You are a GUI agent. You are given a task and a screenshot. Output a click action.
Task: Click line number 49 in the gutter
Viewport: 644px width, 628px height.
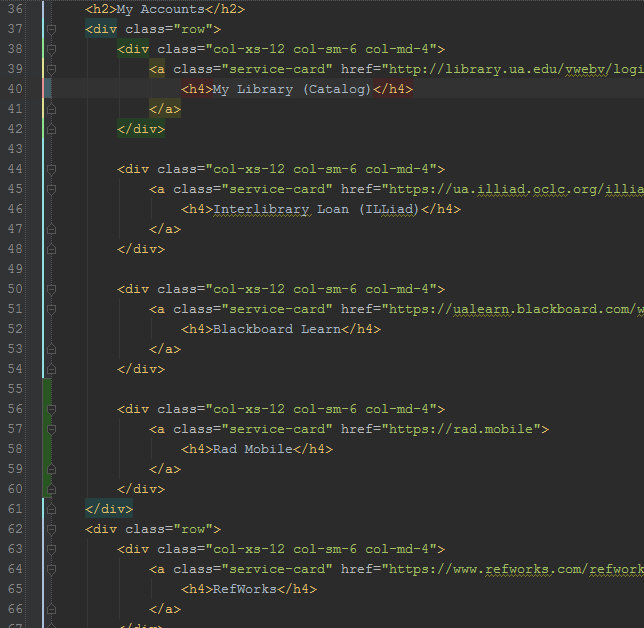coord(15,269)
